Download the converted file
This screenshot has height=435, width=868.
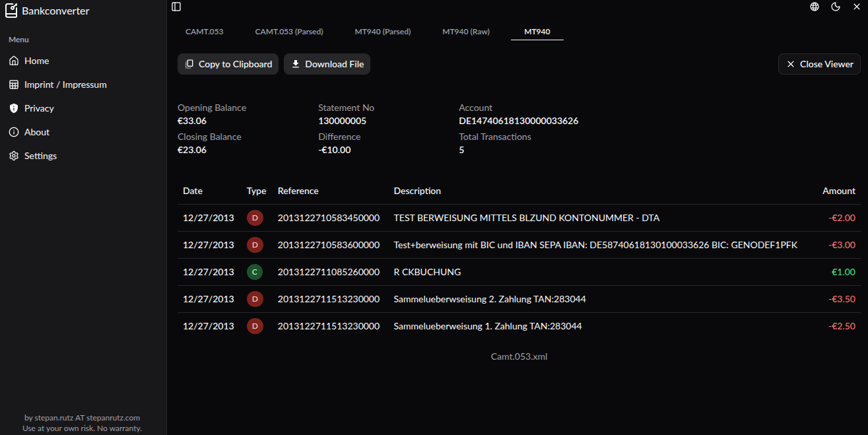pos(327,64)
